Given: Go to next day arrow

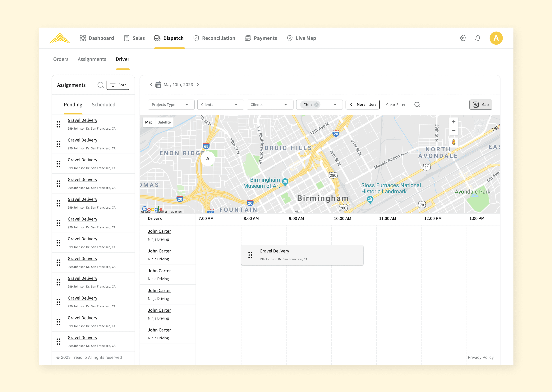Looking at the screenshot, I should 198,85.
